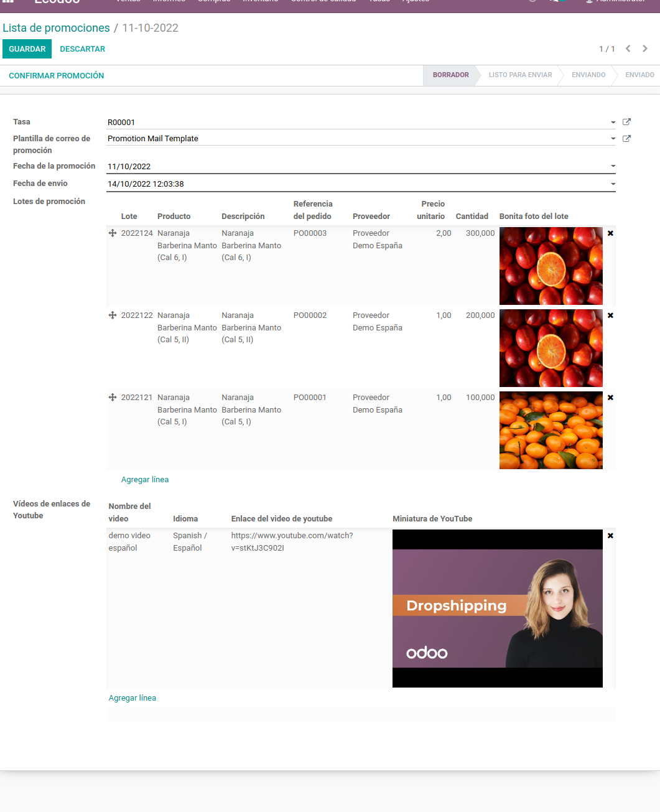Delete the lot 2022121 row

pyautogui.click(x=610, y=398)
